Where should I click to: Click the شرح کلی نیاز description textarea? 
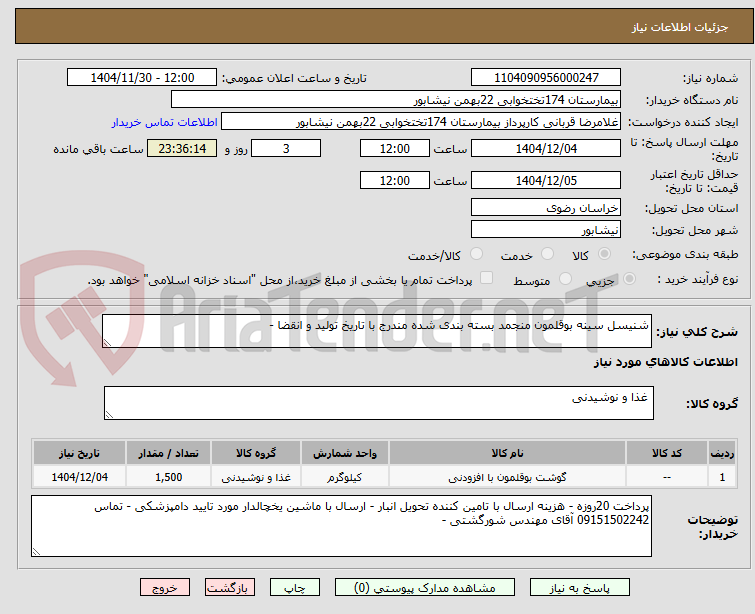pyautogui.click(x=377, y=331)
